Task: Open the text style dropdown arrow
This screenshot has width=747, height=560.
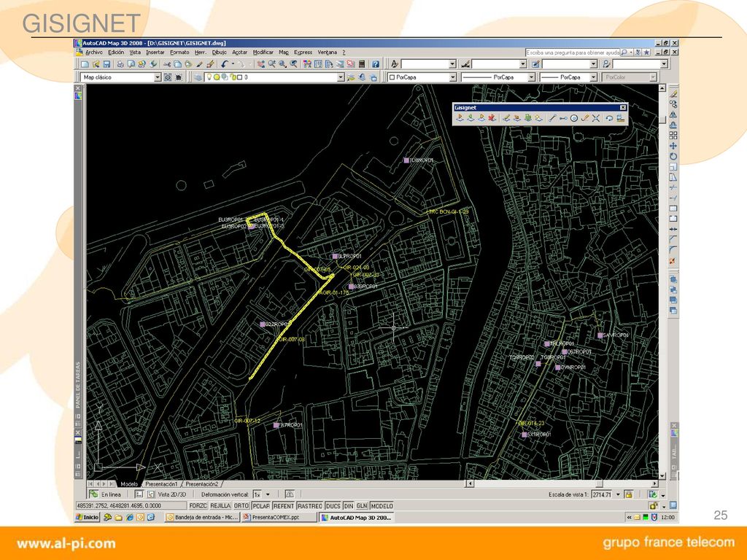Action: click(x=452, y=64)
